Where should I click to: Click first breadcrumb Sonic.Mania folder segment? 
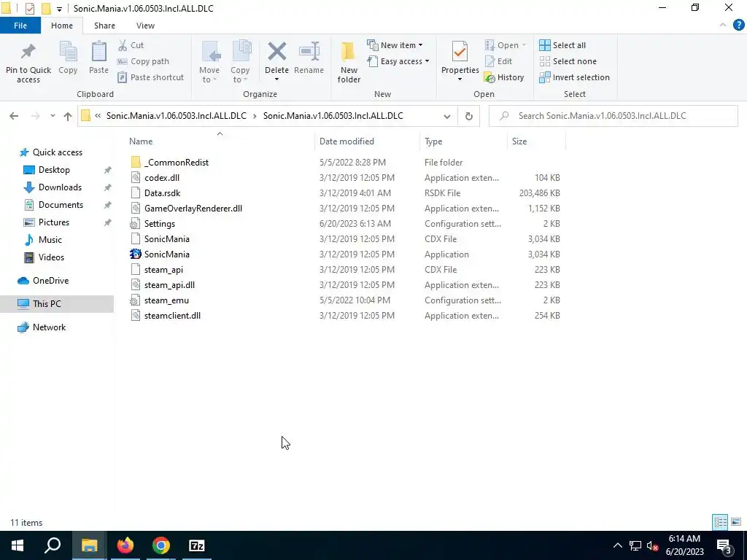click(177, 116)
